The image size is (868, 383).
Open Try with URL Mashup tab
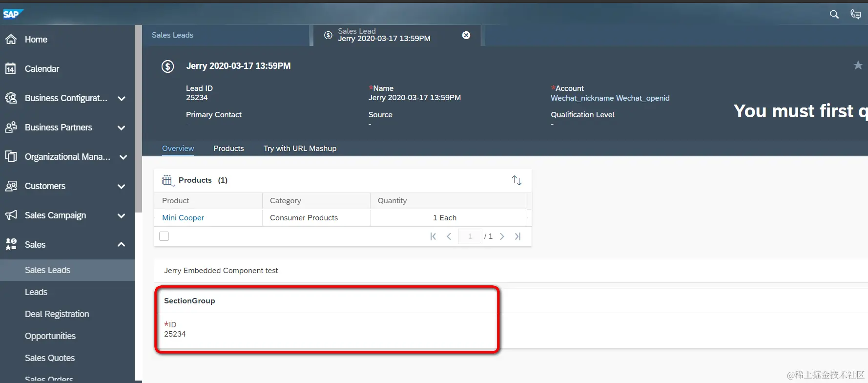(x=300, y=149)
